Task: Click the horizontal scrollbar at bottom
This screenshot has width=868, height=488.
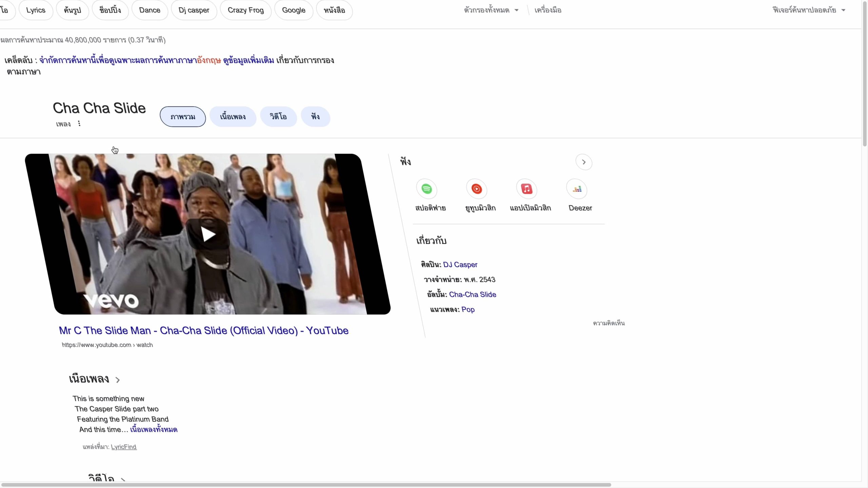Action: 305,485
